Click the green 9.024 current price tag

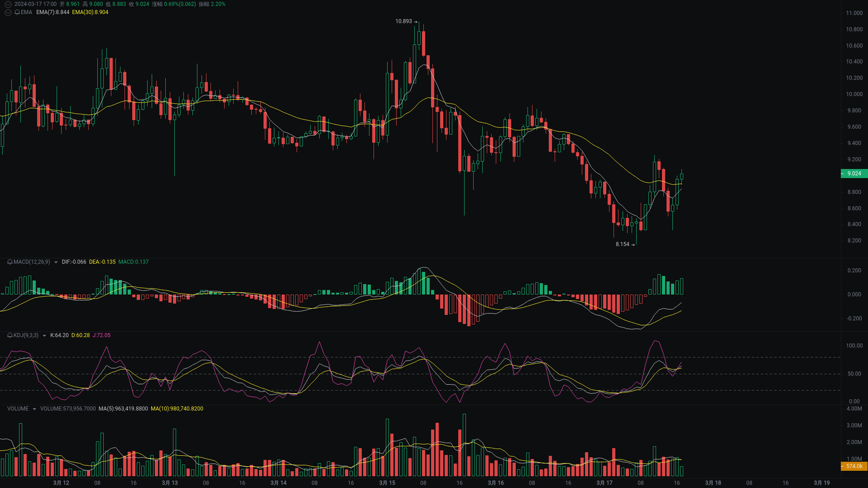(x=854, y=174)
